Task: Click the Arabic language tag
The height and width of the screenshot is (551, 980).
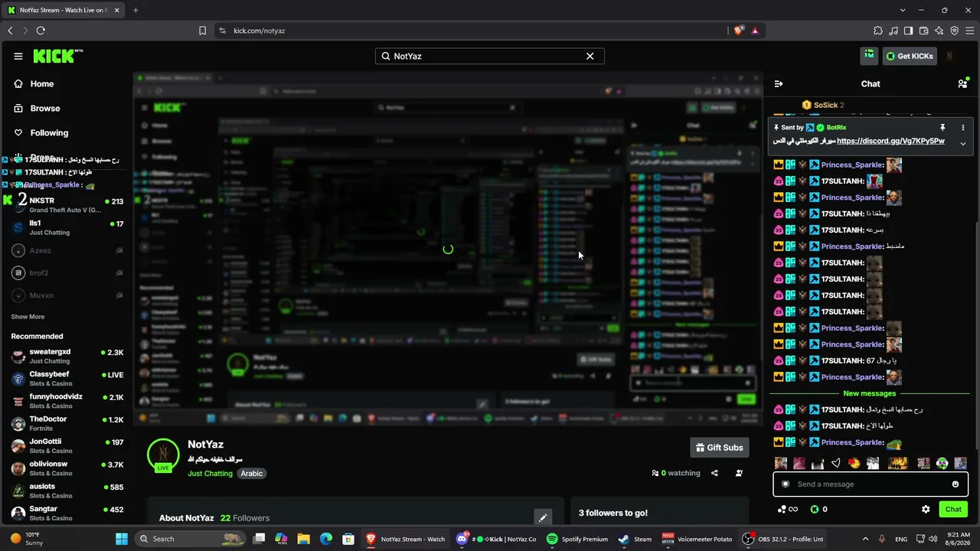Action: point(251,474)
